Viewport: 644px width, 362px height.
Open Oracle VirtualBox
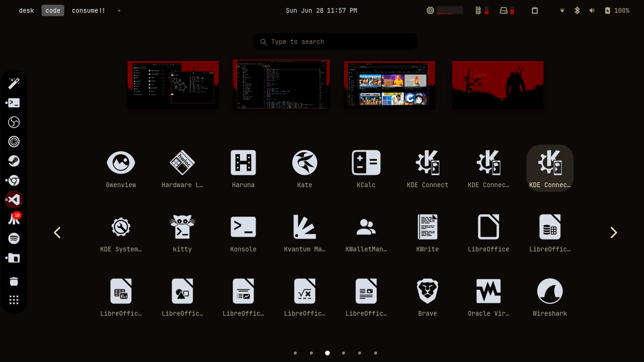488,297
